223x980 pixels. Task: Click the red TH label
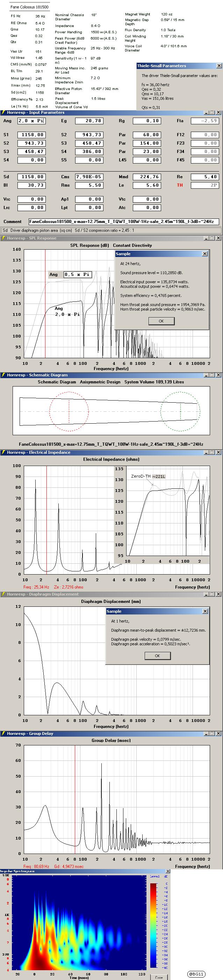point(179,185)
